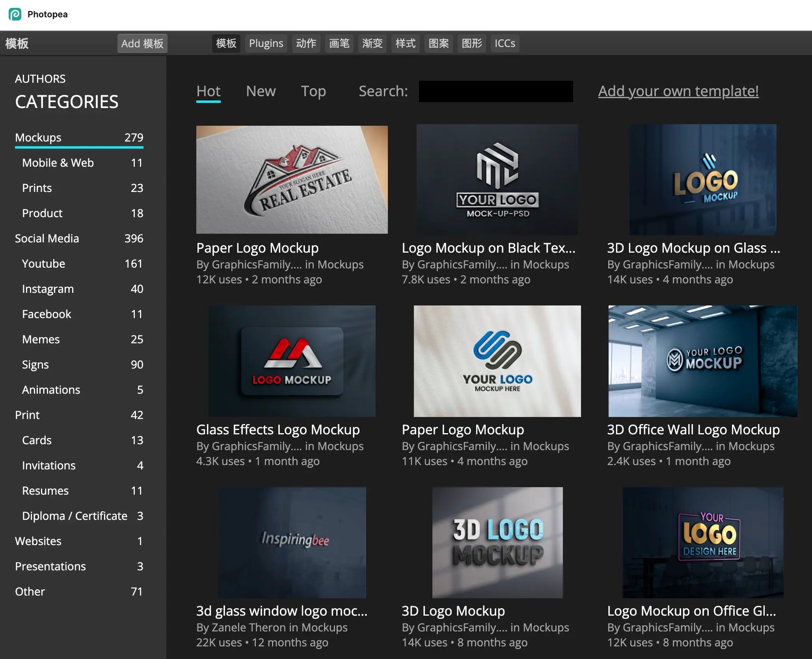Switch to the Plugins tab

(266, 43)
